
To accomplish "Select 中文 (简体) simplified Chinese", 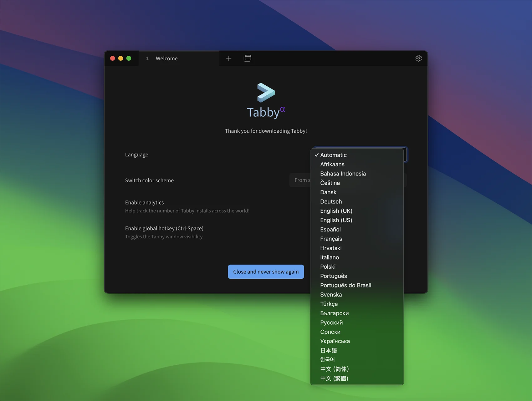I will [357, 369].
